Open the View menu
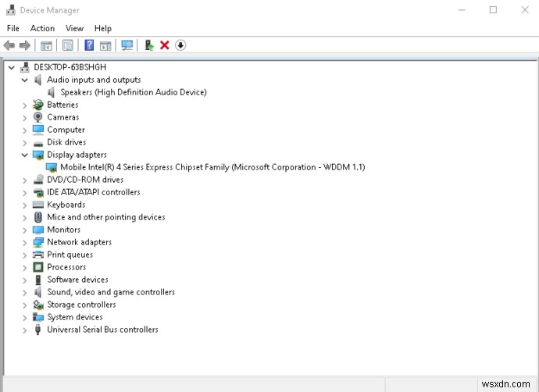Screen dimensions: 539x392 74,28
